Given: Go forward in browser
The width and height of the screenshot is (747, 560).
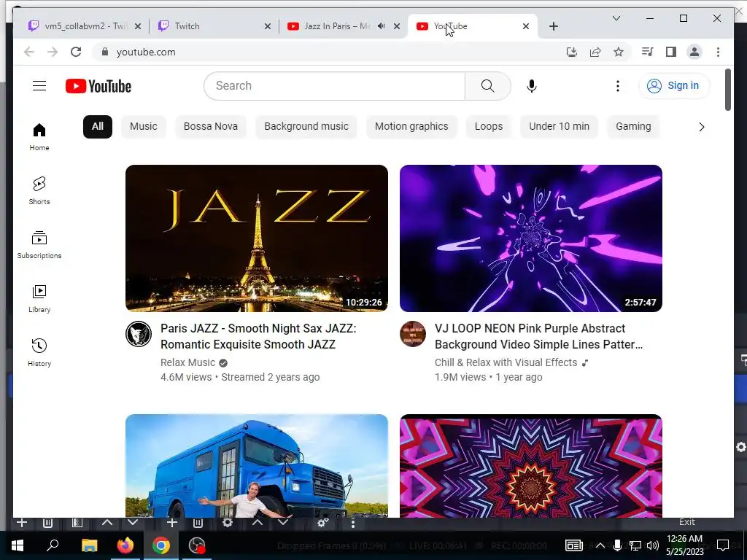Looking at the screenshot, I should [53, 52].
